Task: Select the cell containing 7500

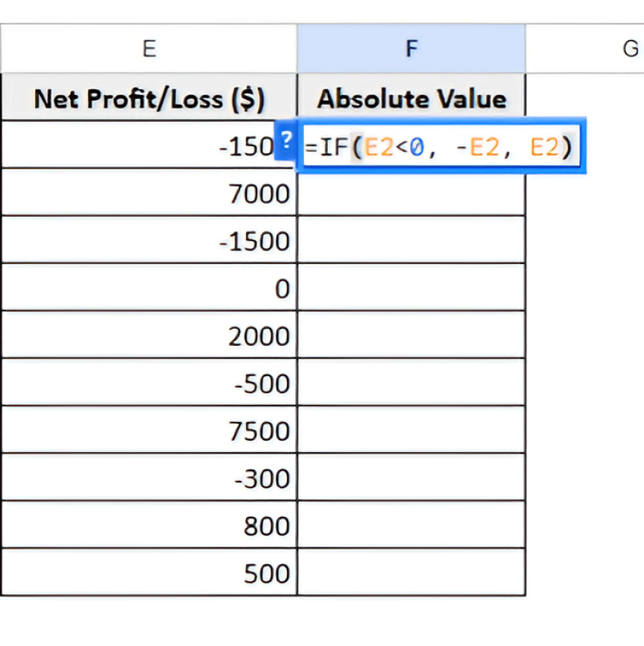Action: click(x=149, y=431)
